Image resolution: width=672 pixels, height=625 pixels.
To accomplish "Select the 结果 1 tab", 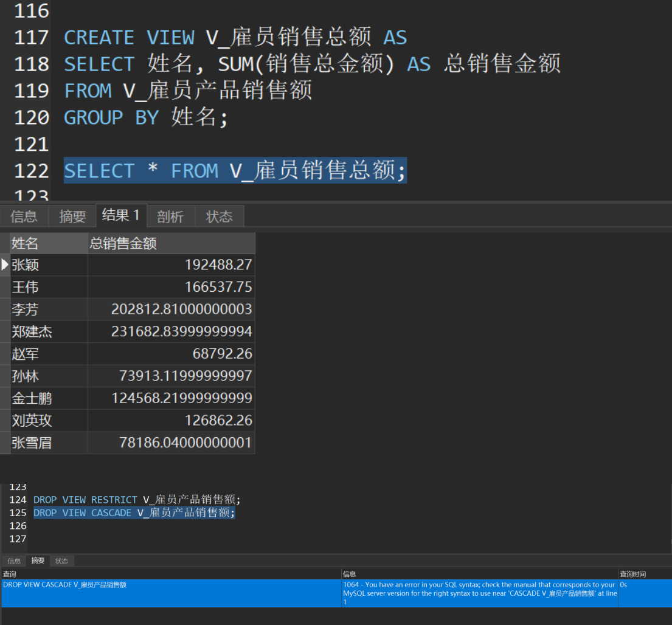I will [121, 215].
